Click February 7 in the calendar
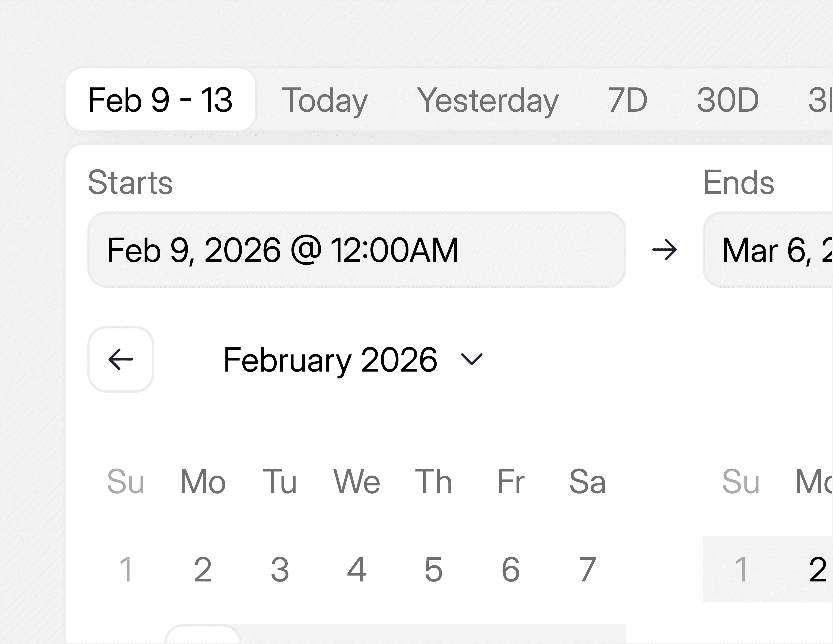Image resolution: width=833 pixels, height=644 pixels. pos(587,569)
